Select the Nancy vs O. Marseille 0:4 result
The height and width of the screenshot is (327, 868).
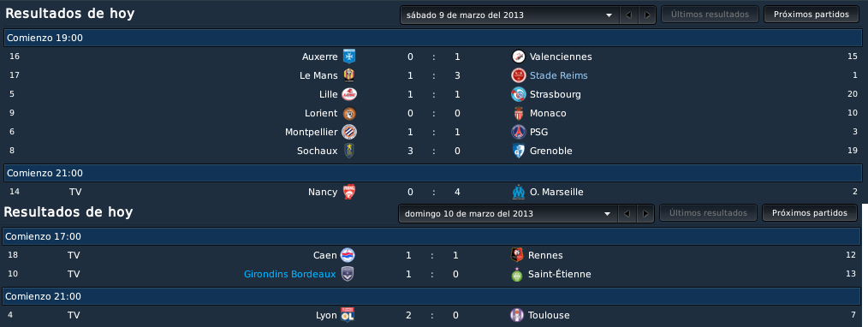[x=433, y=192]
